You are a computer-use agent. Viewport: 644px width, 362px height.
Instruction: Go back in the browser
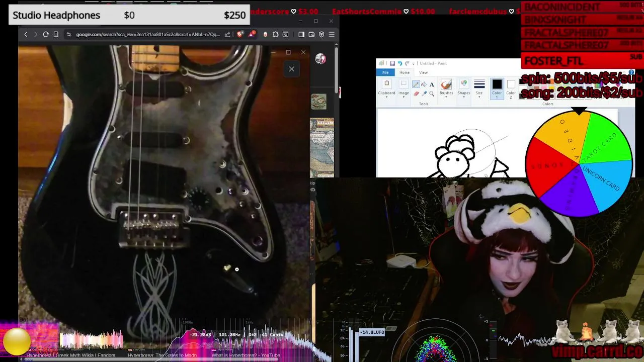[x=26, y=34]
